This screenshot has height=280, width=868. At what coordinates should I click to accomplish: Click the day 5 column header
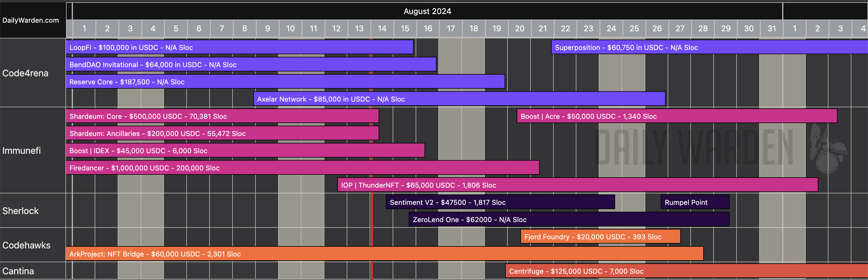(x=176, y=28)
